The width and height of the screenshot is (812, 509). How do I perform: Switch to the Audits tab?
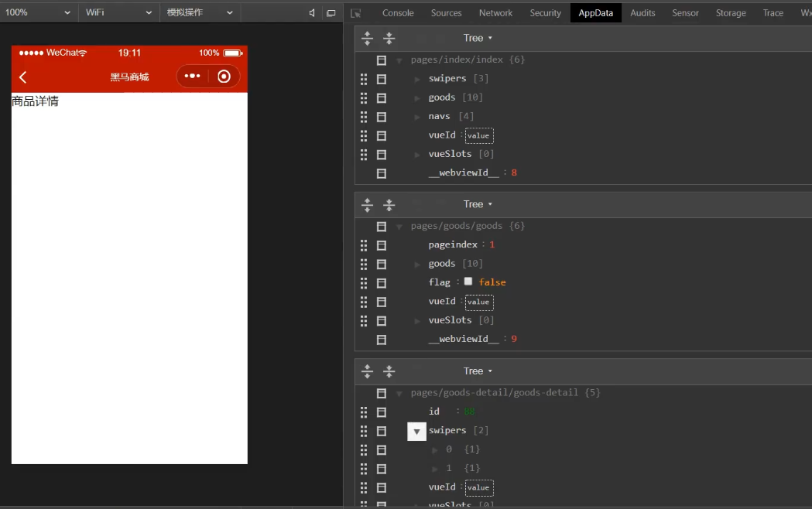(642, 13)
